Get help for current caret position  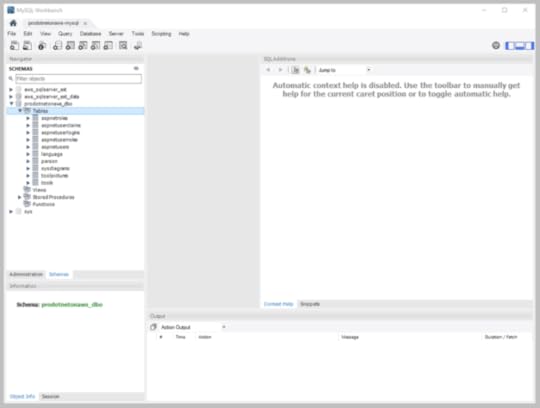tap(295, 70)
